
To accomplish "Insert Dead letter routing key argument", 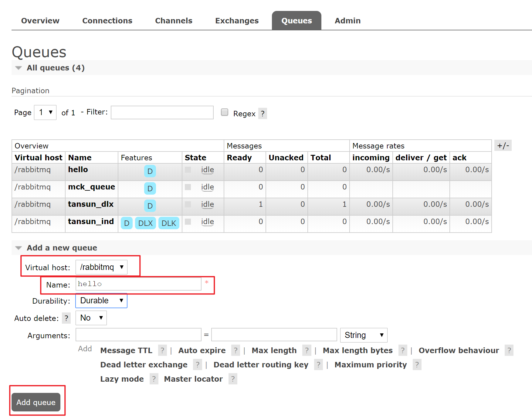I will pos(261,365).
